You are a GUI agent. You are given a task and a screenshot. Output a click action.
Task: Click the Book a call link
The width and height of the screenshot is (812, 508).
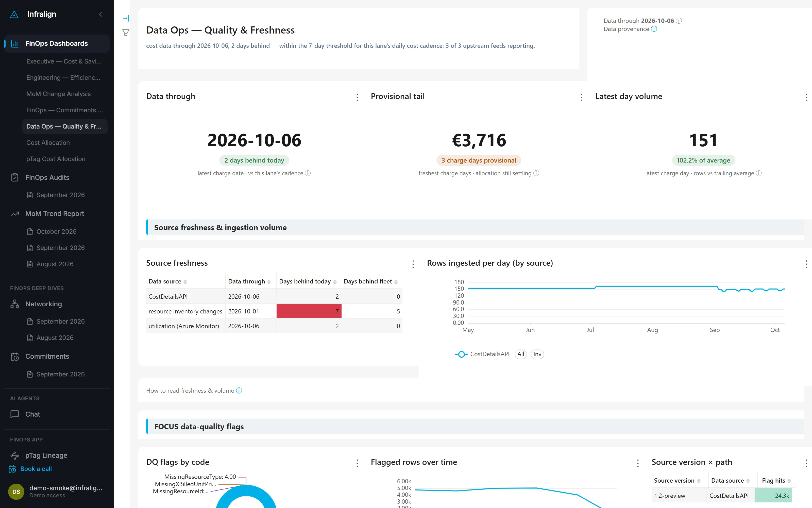pos(36,469)
